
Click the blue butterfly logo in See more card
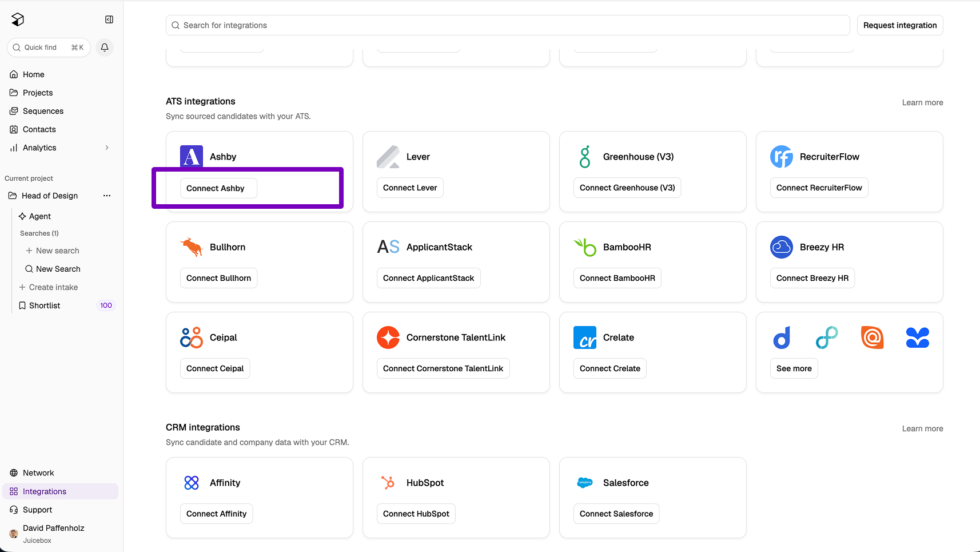(x=918, y=337)
